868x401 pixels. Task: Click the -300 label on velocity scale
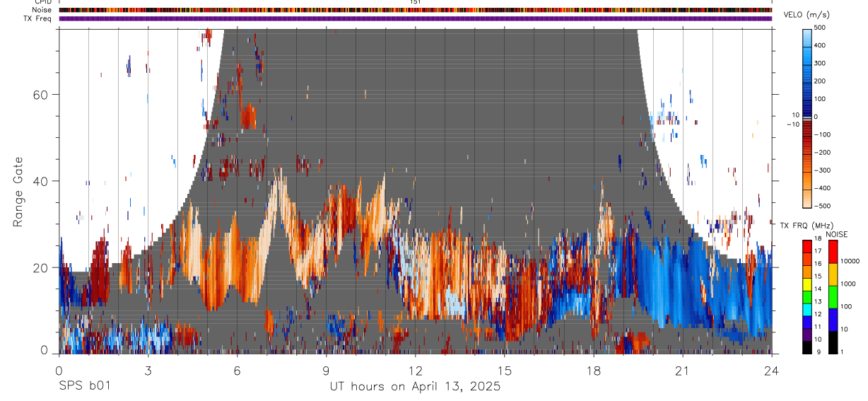point(823,170)
